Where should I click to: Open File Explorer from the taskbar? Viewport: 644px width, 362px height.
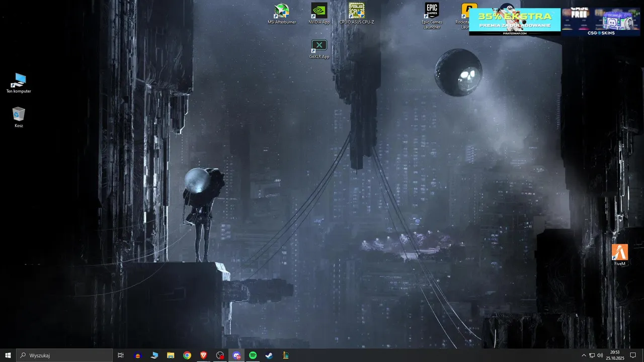pos(171,355)
